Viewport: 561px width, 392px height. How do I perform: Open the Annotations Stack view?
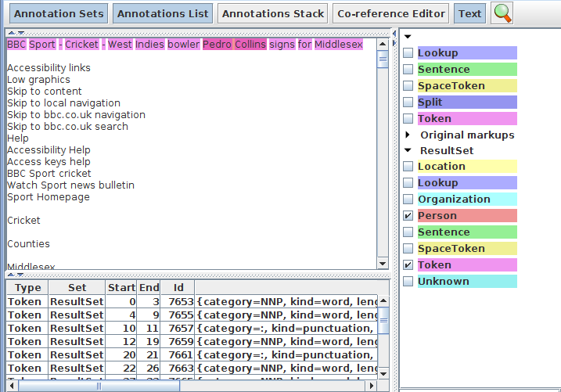pyautogui.click(x=272, y=13)
